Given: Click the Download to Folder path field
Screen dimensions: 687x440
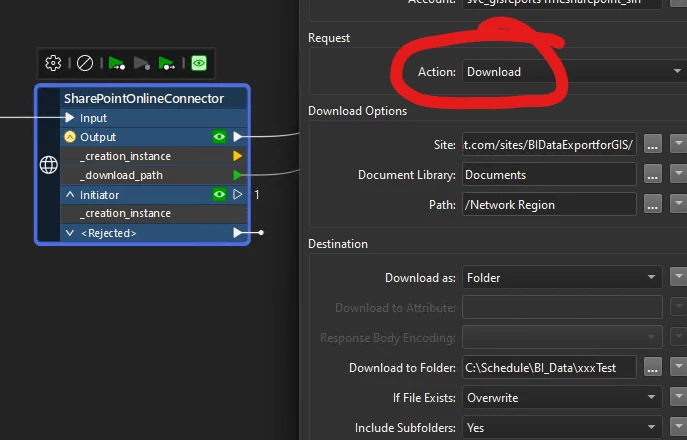Looking at the screenshot, I should (x=549, y=367).
